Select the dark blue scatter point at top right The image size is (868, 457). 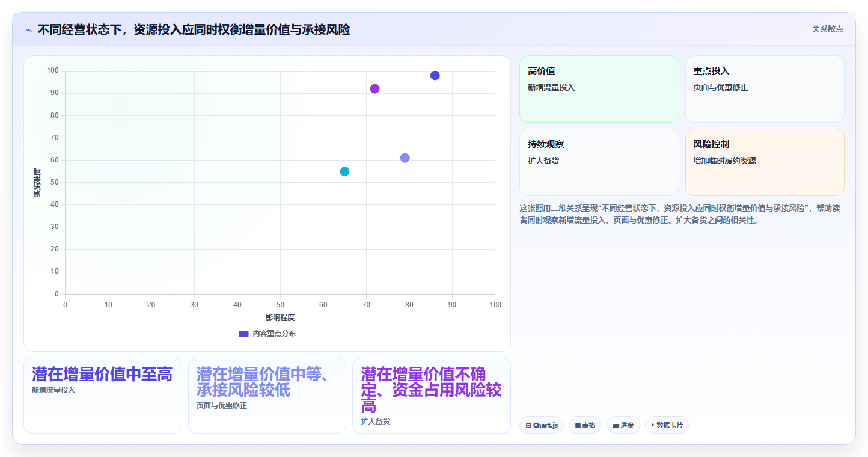[435, 75]
